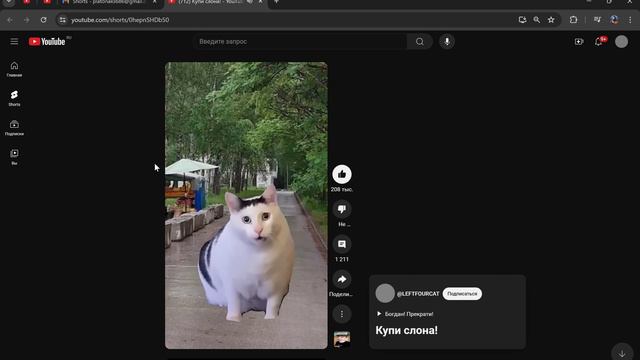Image resolution: width=640 pixels, height=360 pixels.
Task: Share the short via the arrow icon
Action: tap(342, 280)
